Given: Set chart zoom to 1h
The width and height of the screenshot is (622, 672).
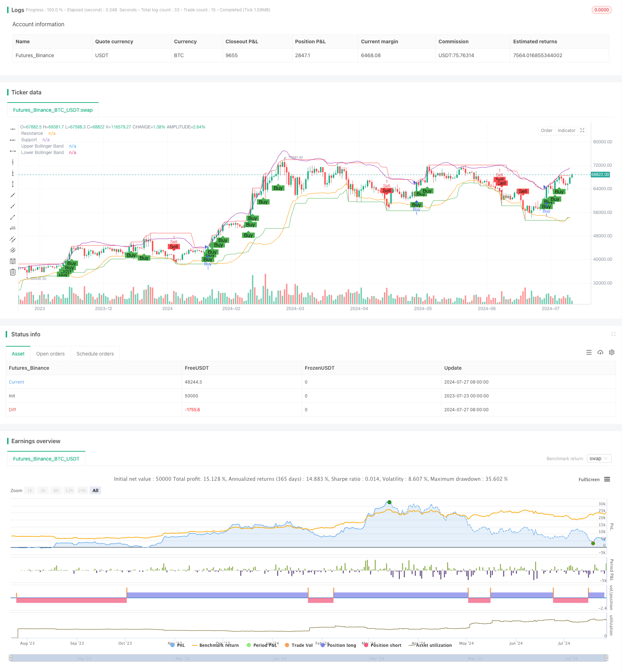Looking at the screenshot, I should tap(30, 491).
